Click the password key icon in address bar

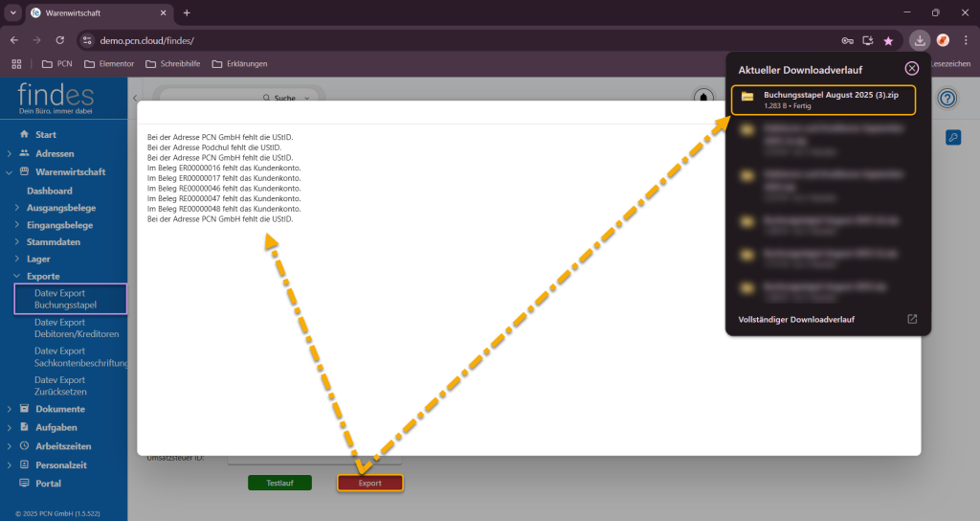point(847,40)
